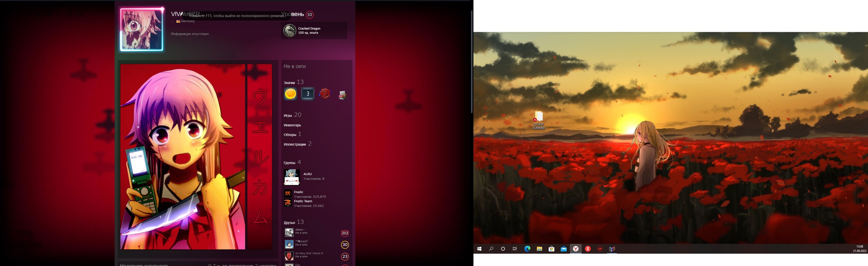Open the ALRU group name
Image resolution: width=868 pixels, height=266 pixels.
[308, 174]
